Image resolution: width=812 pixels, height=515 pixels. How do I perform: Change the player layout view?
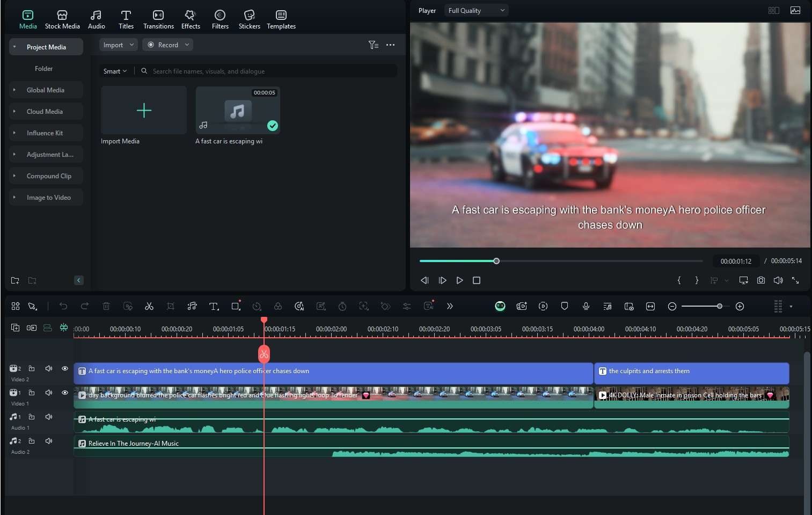click(x=773, y=10)
